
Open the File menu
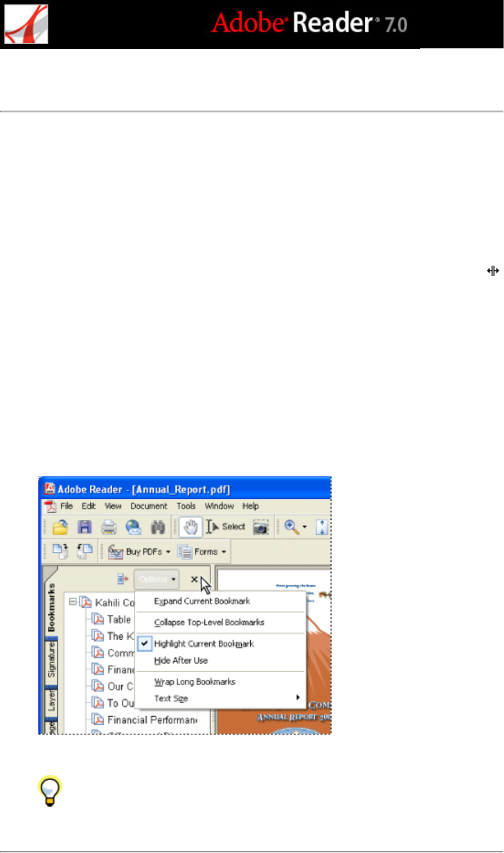pyautogui.click(x=67, y=506)
